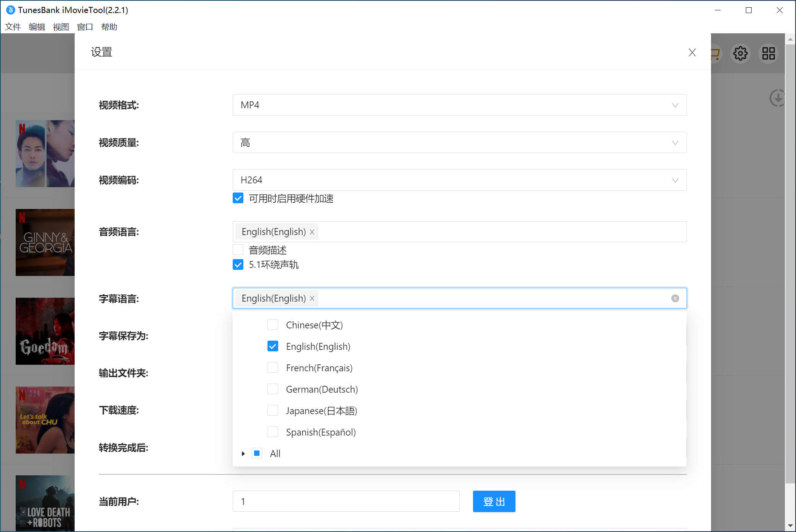Click the blue 登出 logout button
Viewport: 796px width, 532px height.
(494, 501)
